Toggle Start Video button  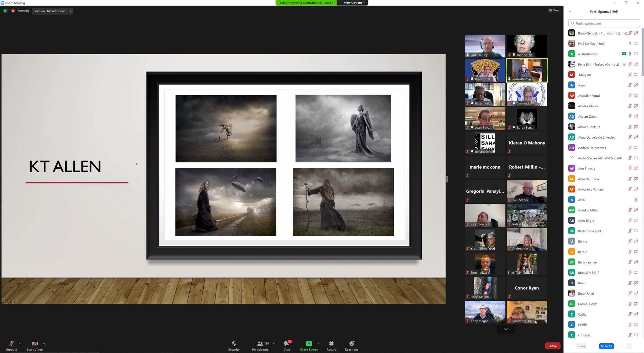click(x=35, y=346)
